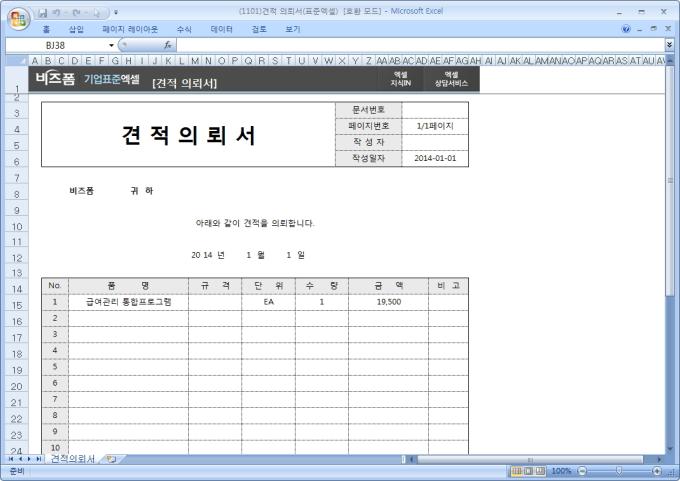This screenshot has width=680, height=481.
Task: Open the 데이터 ribbon tab
Action: [222, 29]
